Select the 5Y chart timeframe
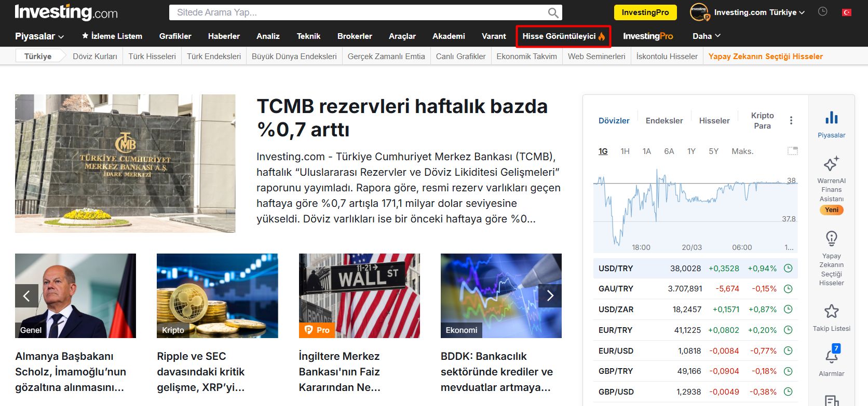 (x=714, y=151)
